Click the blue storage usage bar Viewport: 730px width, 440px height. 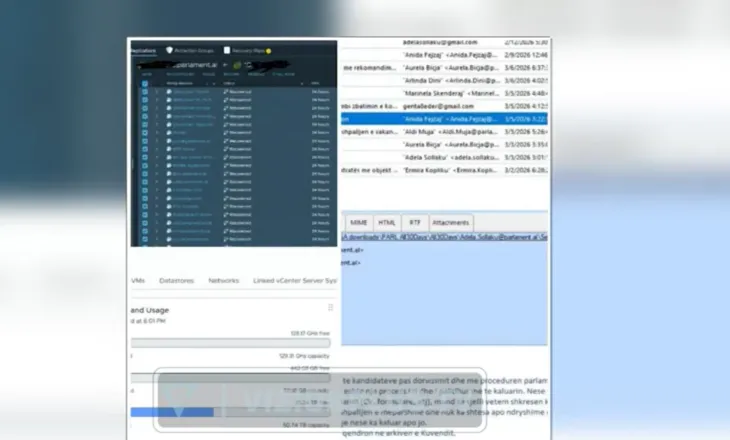(172, 412)
